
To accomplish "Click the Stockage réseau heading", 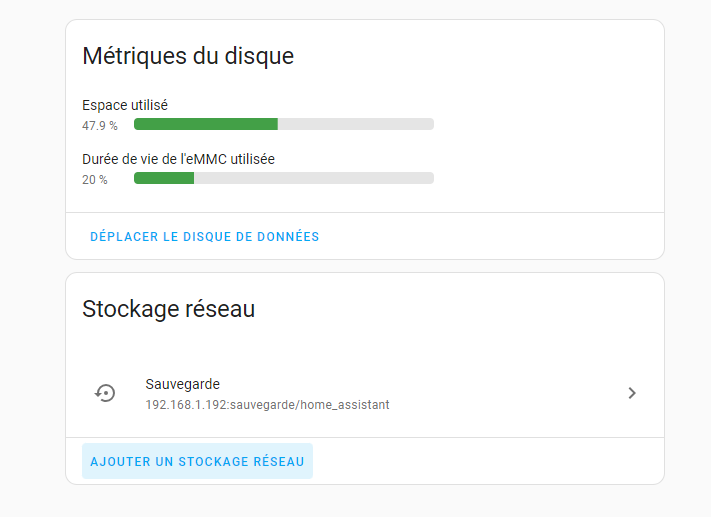I will [168, 309].
